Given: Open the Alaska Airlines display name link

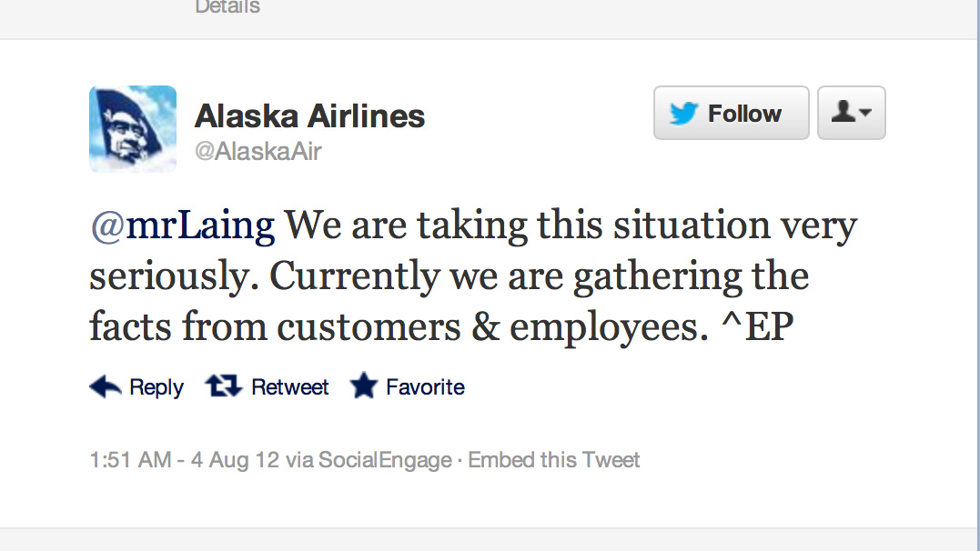Looking at the screenshot, I should 309,115.
